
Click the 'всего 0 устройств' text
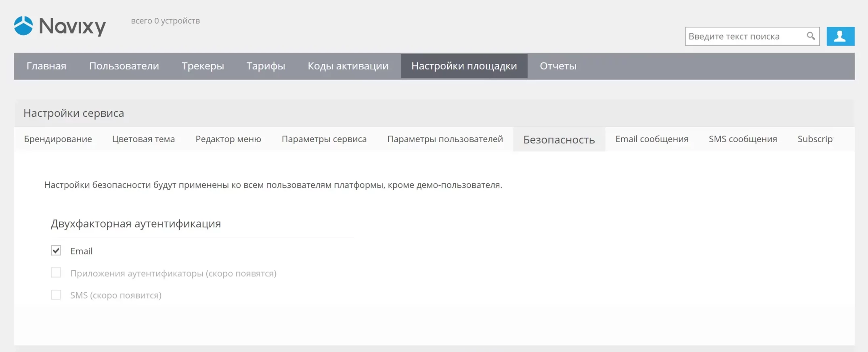(x=165, y=21)
